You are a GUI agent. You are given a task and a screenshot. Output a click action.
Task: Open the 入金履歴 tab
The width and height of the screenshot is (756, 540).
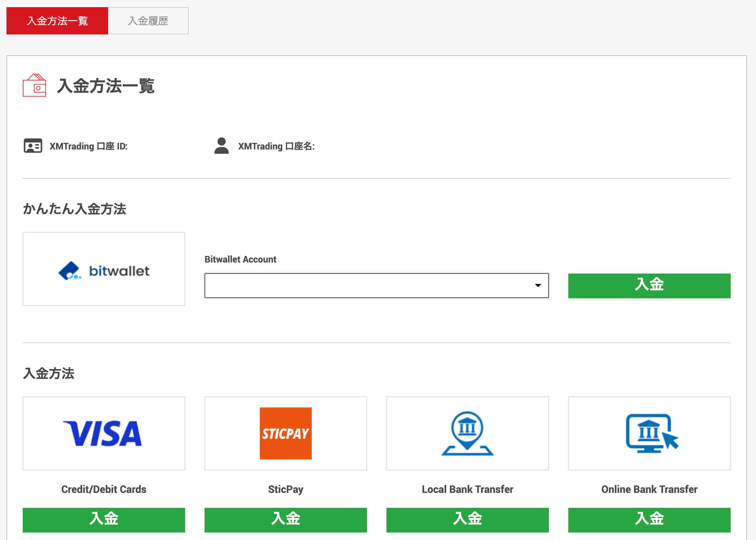pos(148,21)
